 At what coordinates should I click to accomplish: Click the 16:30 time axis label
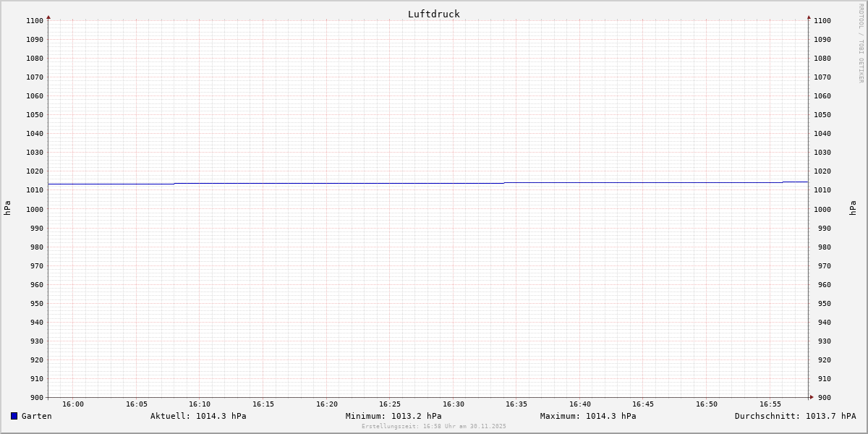pos(454,404)
